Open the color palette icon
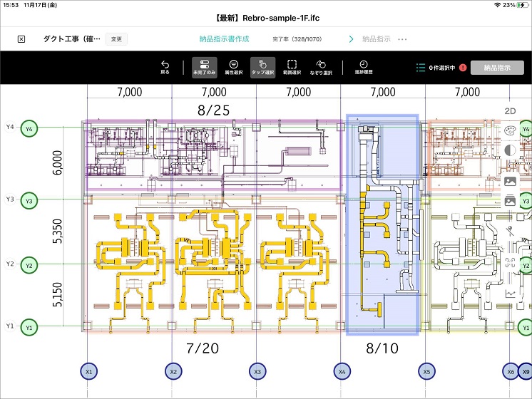This screenshot has width=532, height=399. coord(510,131)
